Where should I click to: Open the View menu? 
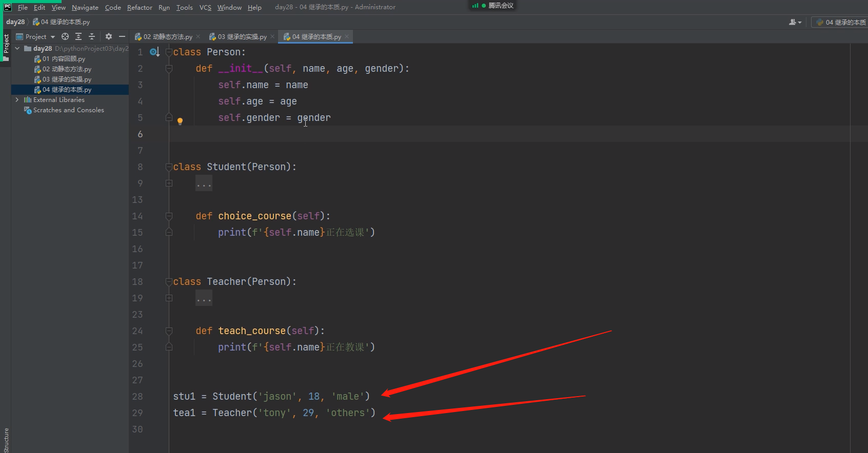pos(58,7)
